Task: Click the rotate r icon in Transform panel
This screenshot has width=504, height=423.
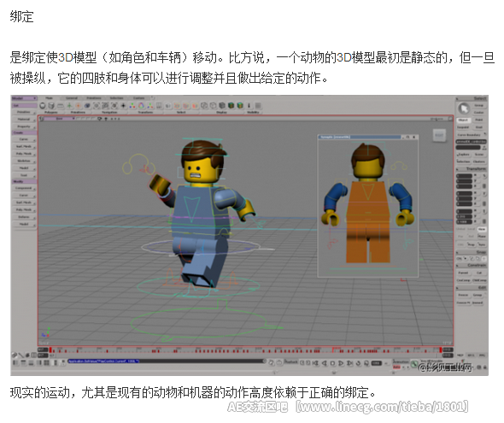Action: (x=483, y=194)
